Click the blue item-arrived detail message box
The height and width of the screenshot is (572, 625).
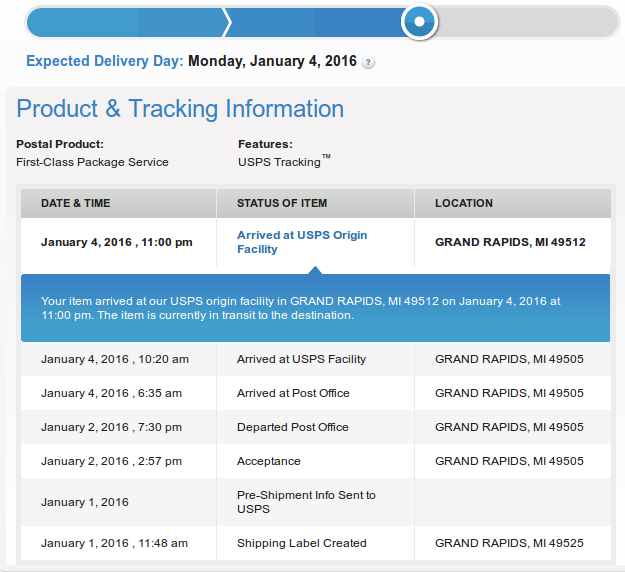click(315, 308)
